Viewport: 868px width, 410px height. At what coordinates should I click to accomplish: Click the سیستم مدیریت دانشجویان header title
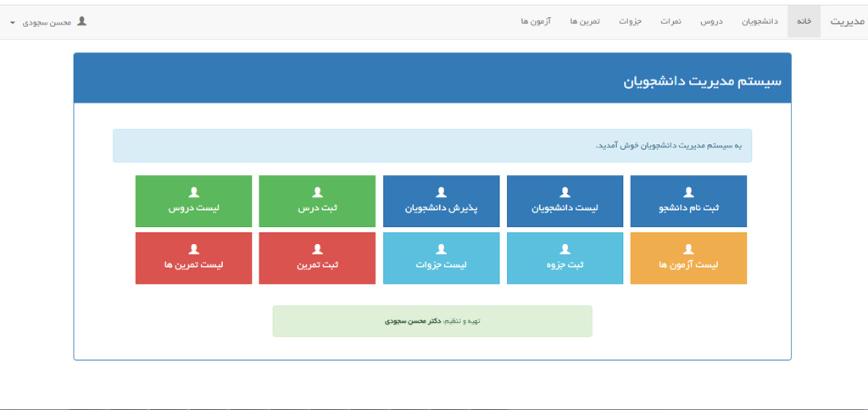703,80
